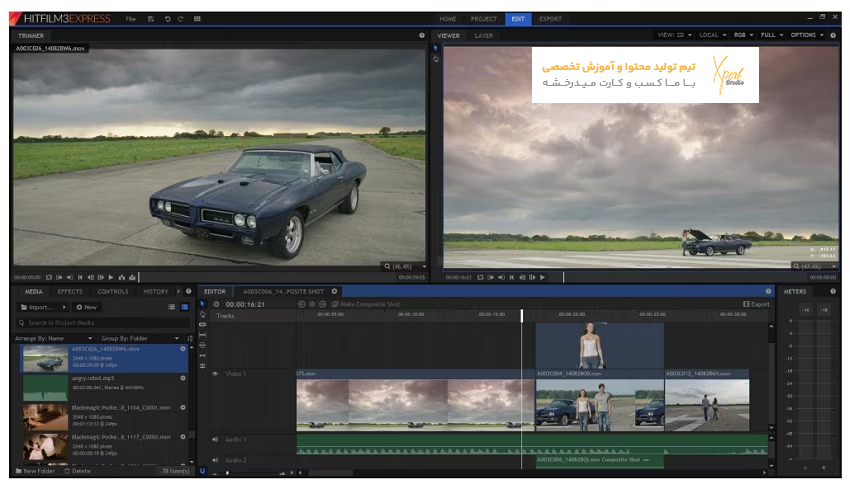The height and width of the screenshot is (489, 850).
Task: Select the viewer selection arrow tool
Action: click(x=435, y=48)
